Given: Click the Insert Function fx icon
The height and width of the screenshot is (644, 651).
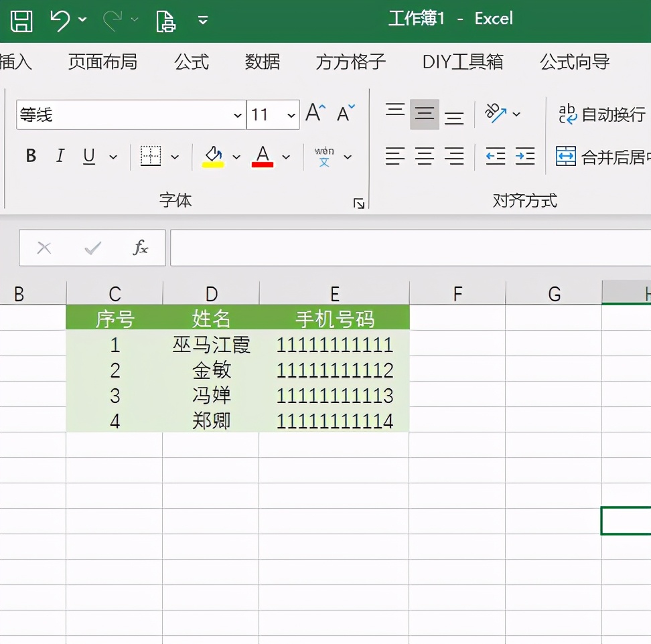Looking at the screenshot, I should pyautogui.click(x=139, y=247).
